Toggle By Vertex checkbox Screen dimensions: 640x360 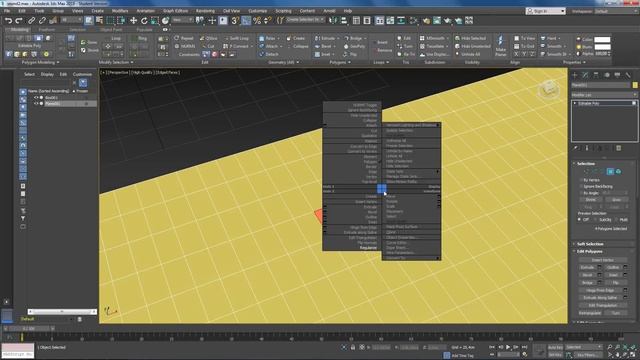[580, 180]
